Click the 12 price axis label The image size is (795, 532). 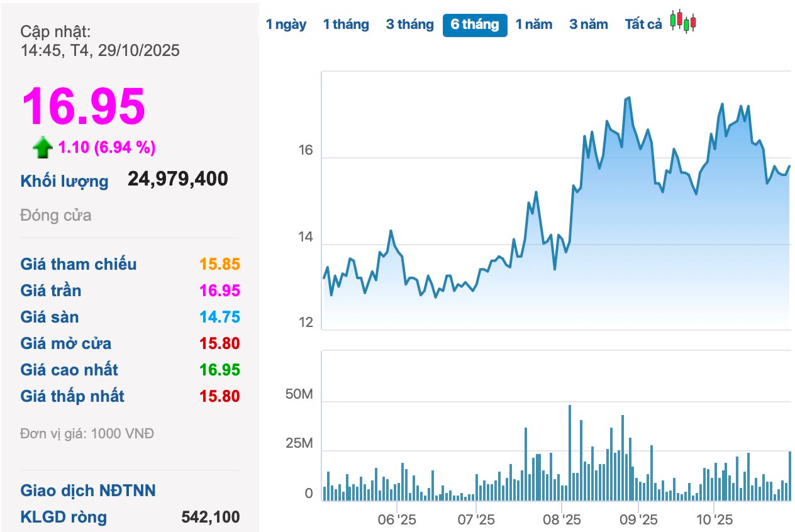click(x=306, y=323)
